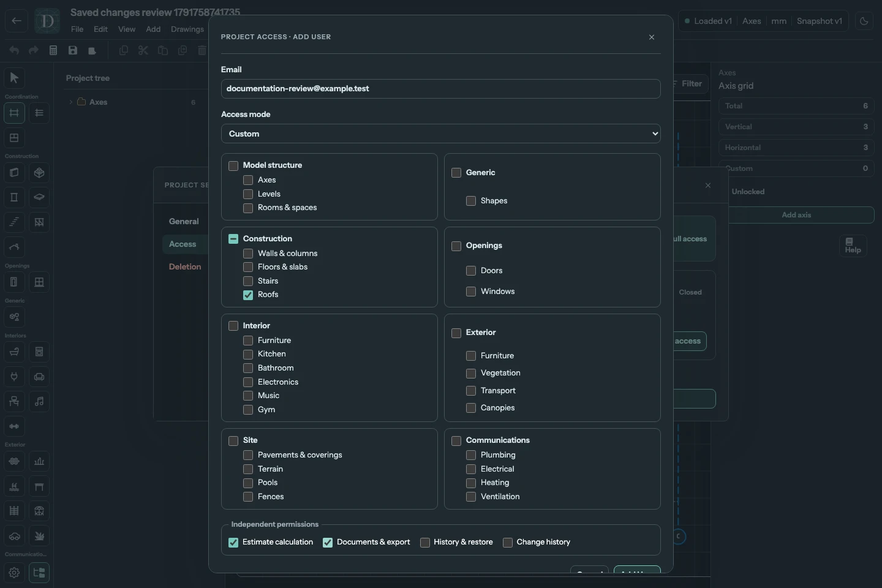Check the Shapes checkbox

[471, 201]
